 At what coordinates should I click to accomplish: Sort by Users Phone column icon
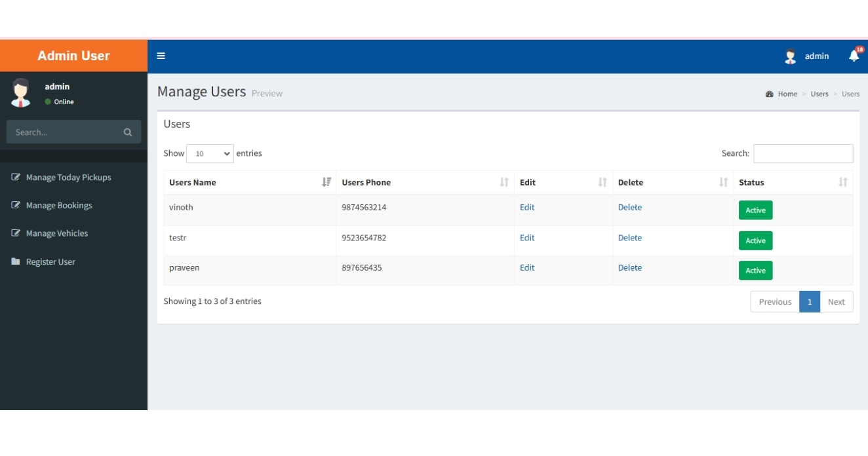pyautogui.click(x=504, y=182)
